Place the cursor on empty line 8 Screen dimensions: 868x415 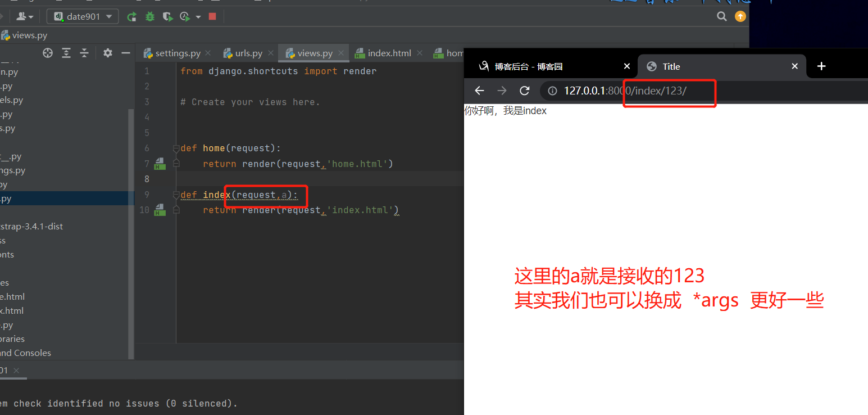[319, 179]
